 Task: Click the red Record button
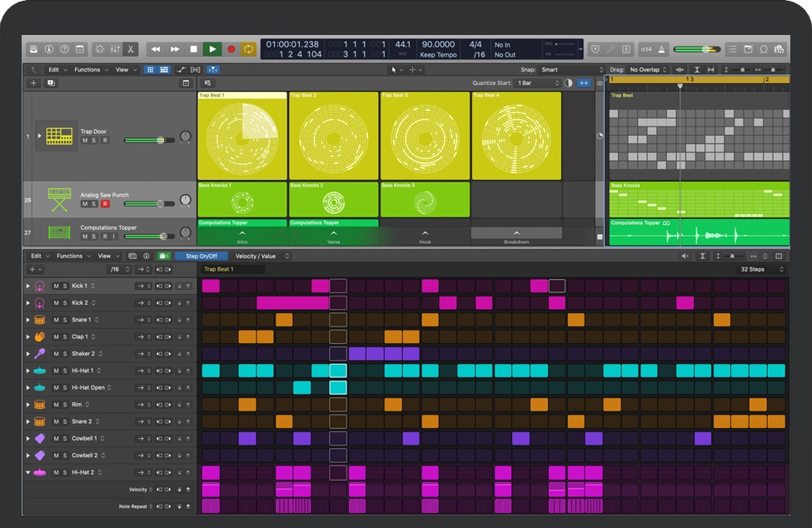pos(232,49)
